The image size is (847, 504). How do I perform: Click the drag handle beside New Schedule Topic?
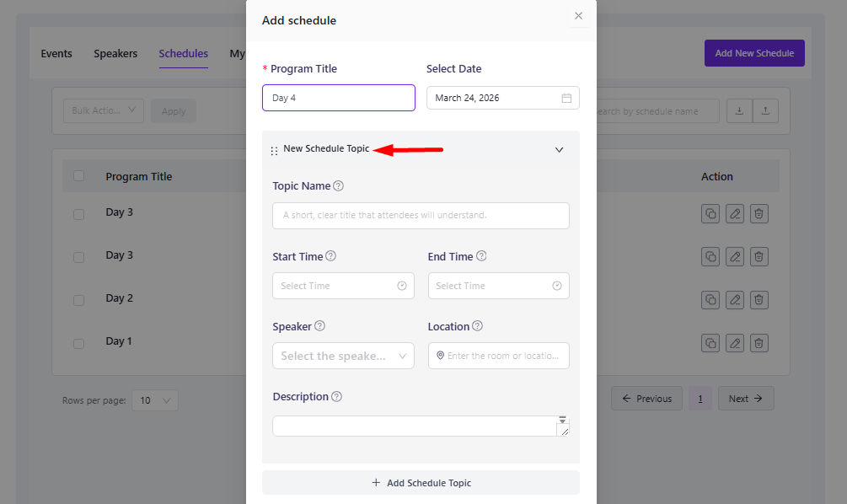pyautogui.click(x=274, y=151)
